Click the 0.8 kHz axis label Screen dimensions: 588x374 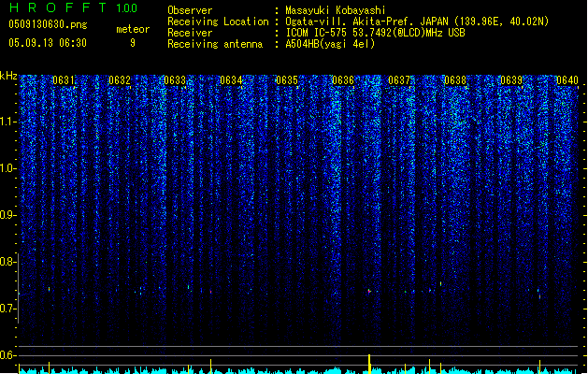tap(7, 262)
